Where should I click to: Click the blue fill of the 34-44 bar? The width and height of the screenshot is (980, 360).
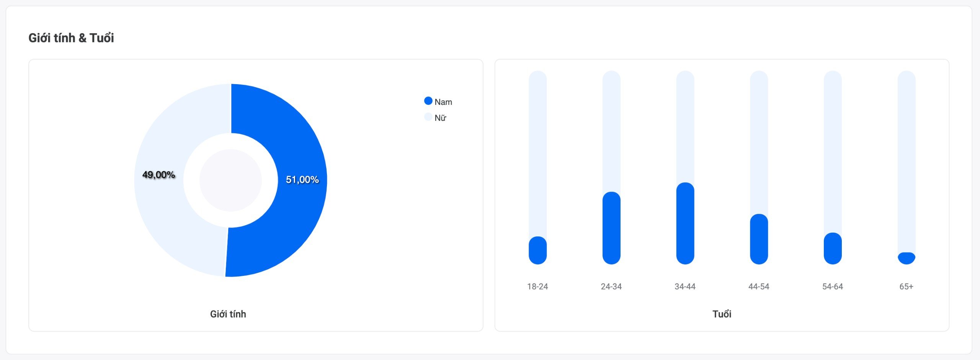pyautogui.click(x=685, y=223)
